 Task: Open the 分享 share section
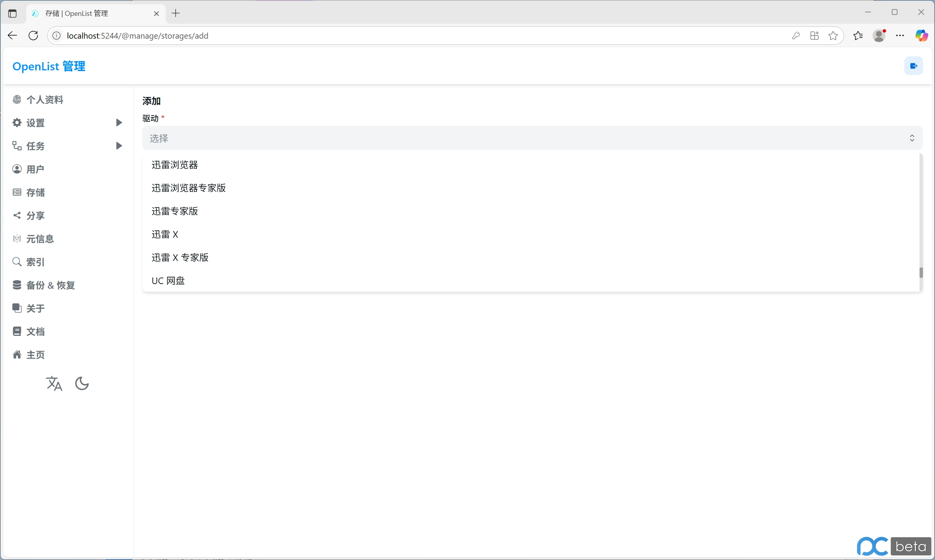[35, 216]
